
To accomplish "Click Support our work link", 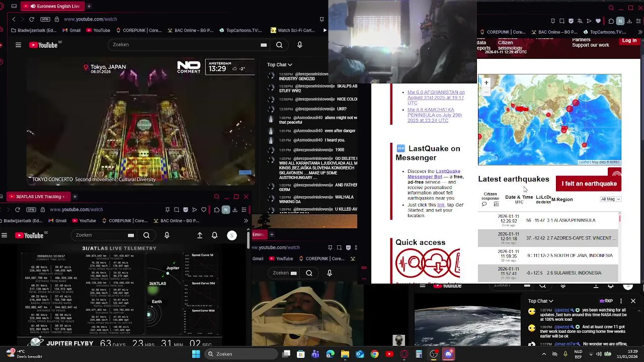I will [590, 45].
